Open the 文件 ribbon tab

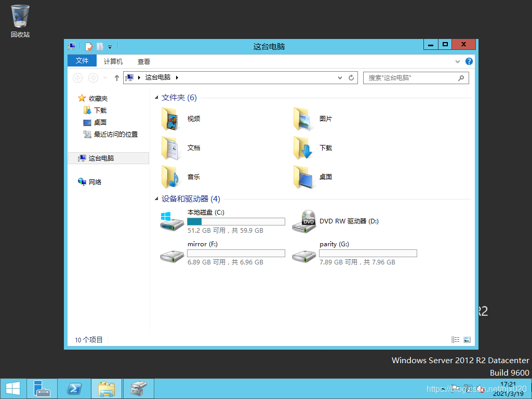coord(82,61)
